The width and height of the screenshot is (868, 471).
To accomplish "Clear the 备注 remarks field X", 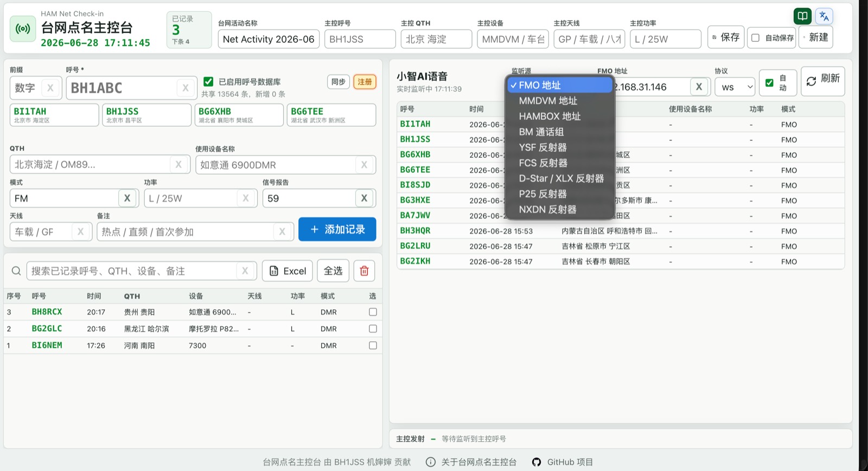I will [x=282, y=231].
